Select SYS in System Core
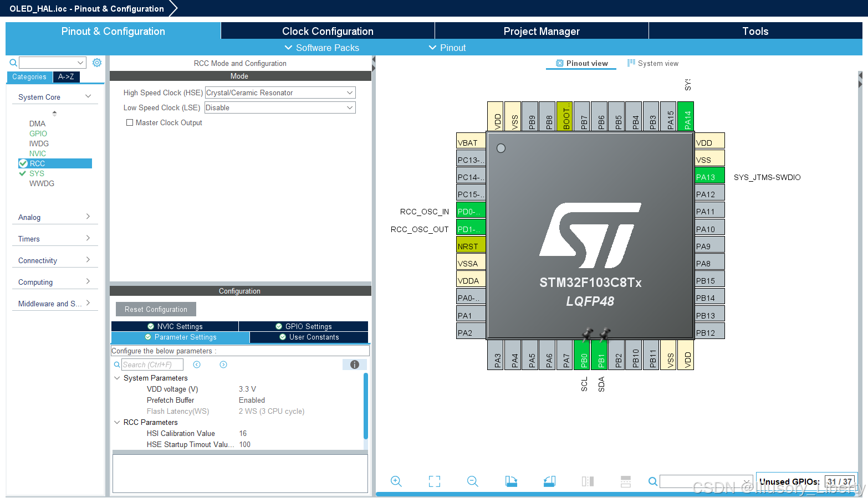 coord(37,173)
